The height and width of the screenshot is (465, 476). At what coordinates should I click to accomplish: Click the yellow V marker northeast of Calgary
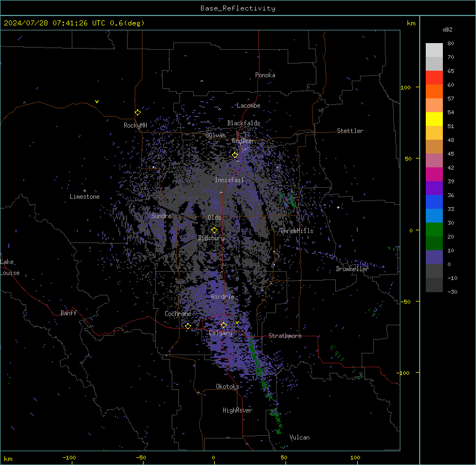click(x=237, y=323)
